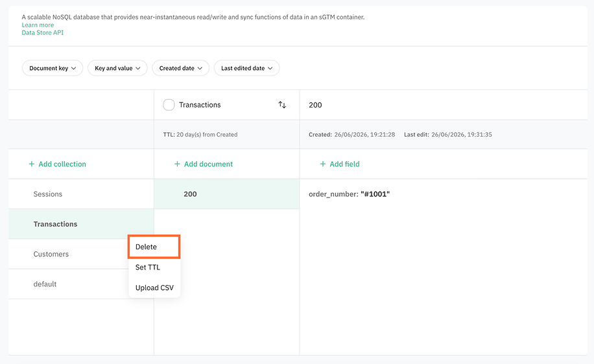Click the 200 document title in header
Viewport: 594px width, 364px height.
click(x=315, y=105)
